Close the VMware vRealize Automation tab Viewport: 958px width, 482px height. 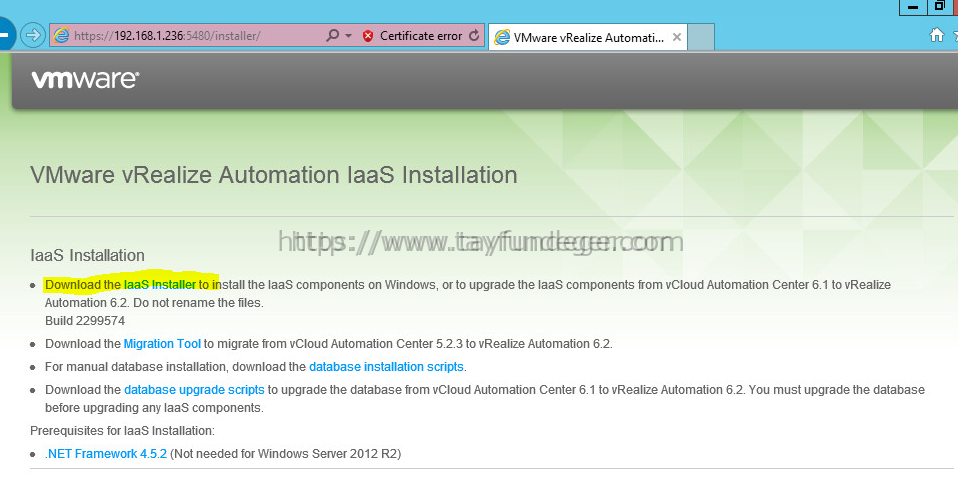click(677, 37)
